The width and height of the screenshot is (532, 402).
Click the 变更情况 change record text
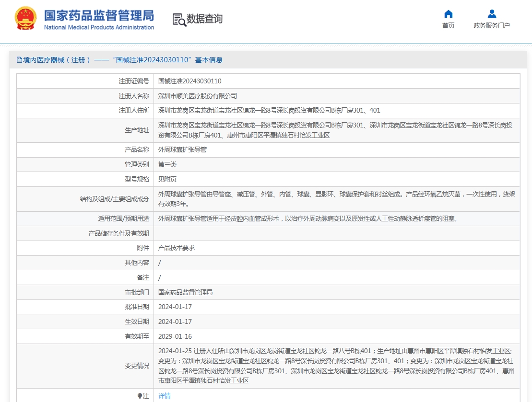click(x=336, y=366)
